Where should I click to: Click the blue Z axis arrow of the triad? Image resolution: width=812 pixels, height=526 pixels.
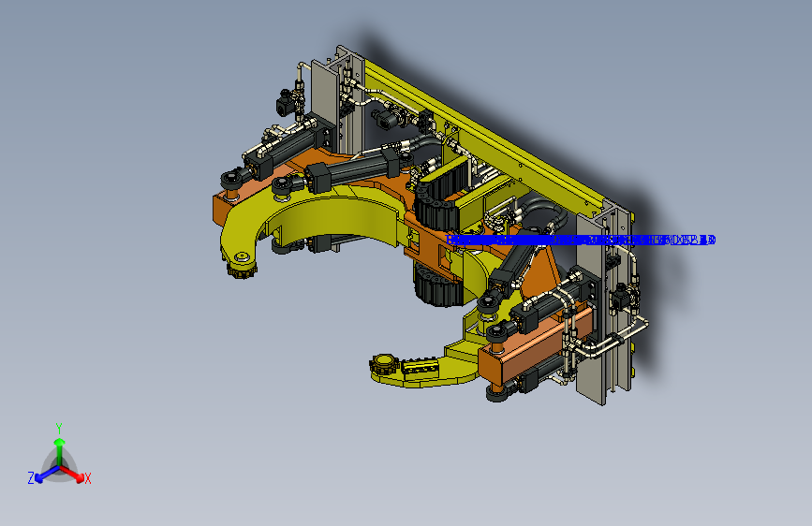[47, 474]
